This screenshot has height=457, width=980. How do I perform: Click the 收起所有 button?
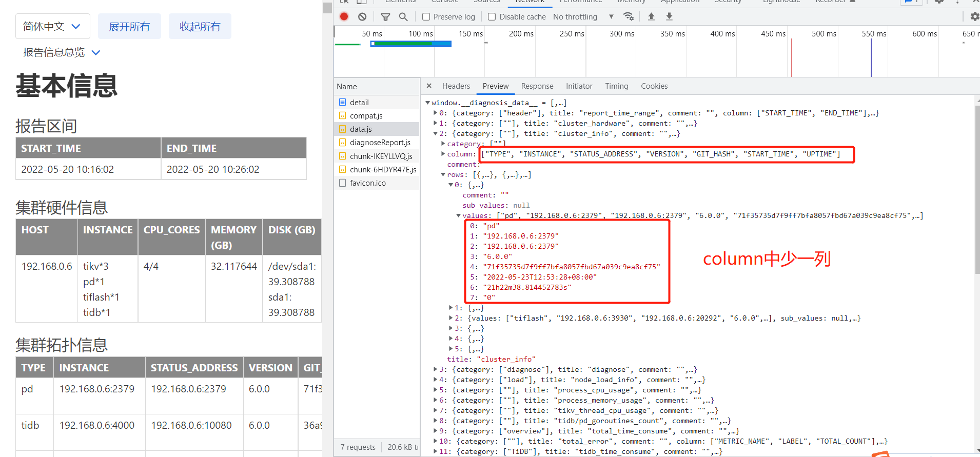coord(200,26)
